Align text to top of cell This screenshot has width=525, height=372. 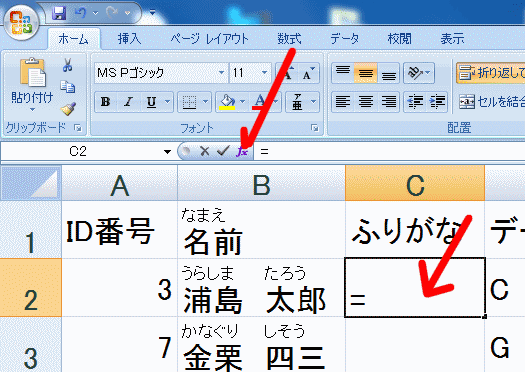[343, 73]
